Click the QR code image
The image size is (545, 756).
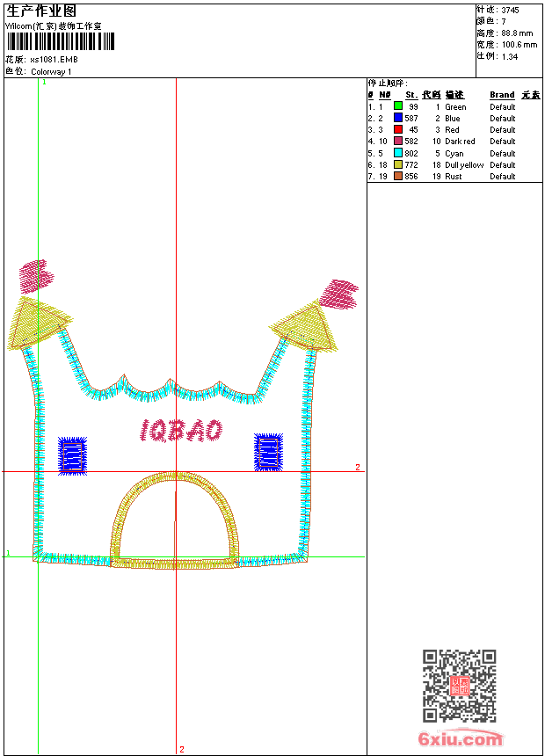click(459, 686)
